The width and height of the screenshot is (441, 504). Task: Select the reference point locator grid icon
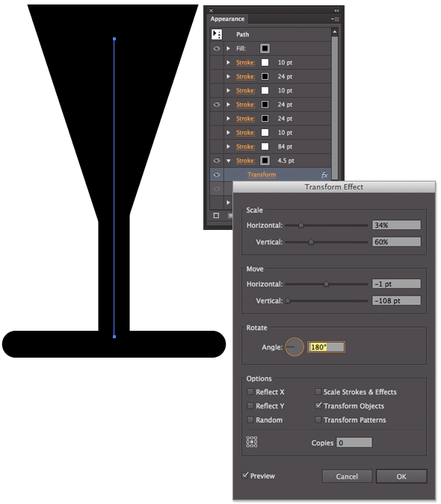coord(252,442)
